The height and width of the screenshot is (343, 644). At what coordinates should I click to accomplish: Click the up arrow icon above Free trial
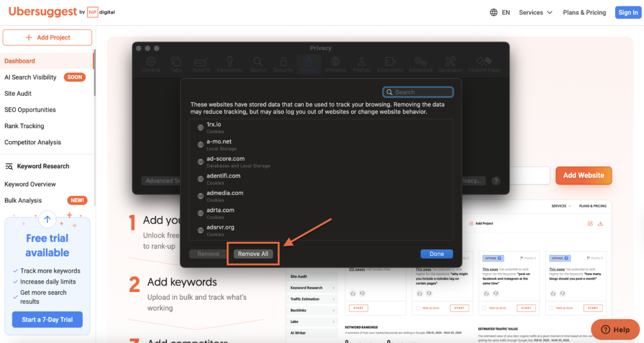(47, 220)
